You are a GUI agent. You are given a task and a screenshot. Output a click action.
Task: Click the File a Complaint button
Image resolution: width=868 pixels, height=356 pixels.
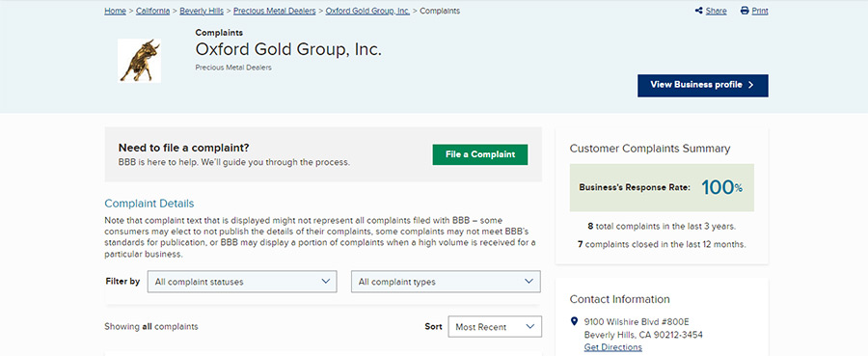click(480, 154)
